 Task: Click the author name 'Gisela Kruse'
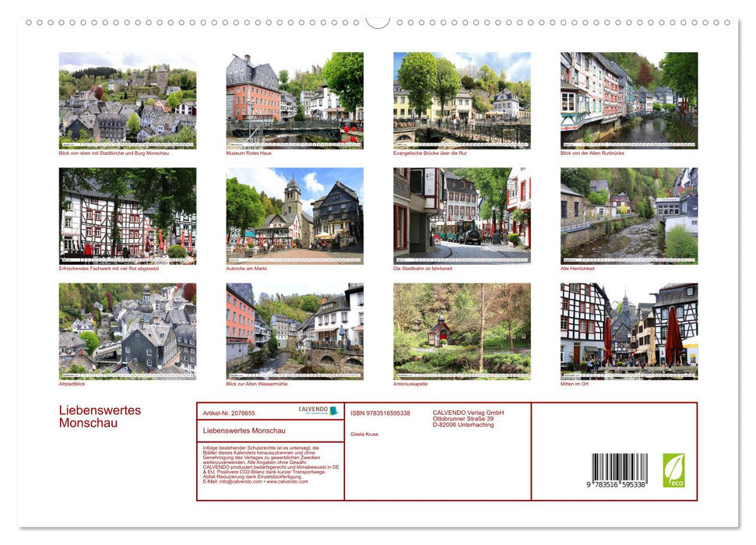(364, 434)
